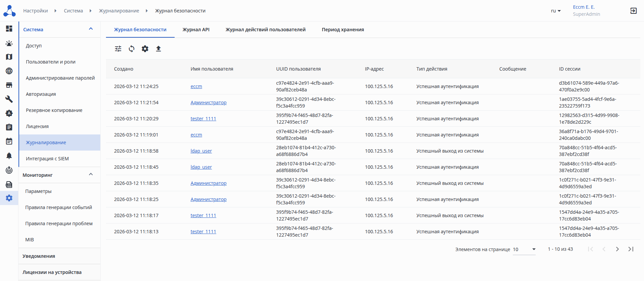Switch to Журнал API tab

(x=196, y=30)
